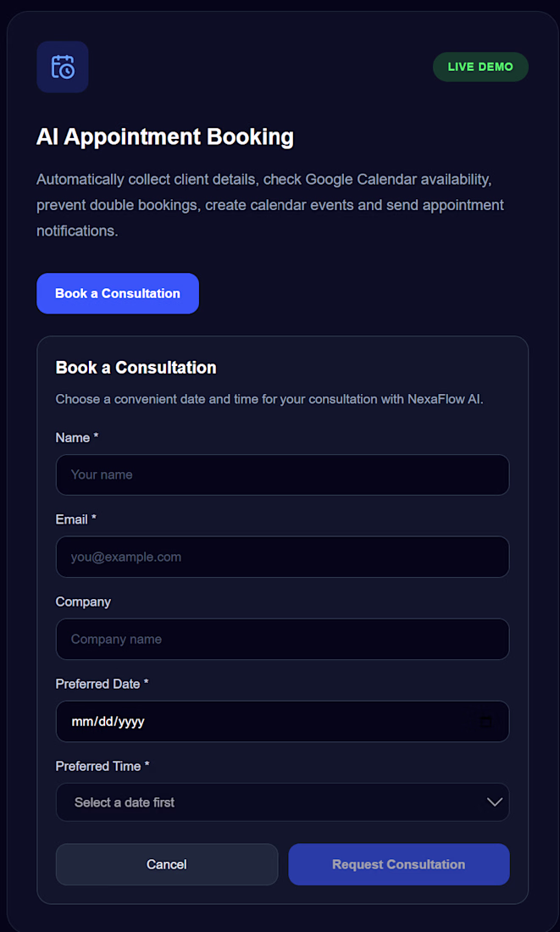This screenshot has width=560, height=932.
Task: Open the date picker calendar icon
Action: 485,721
